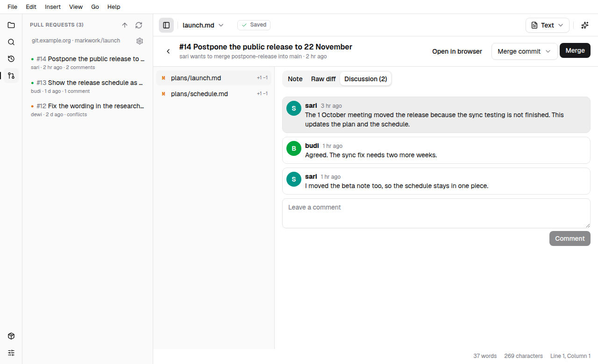The height and width of the screenshot is (364, 598).
Task: Open the Edit menu
Action: pos(31,7)
